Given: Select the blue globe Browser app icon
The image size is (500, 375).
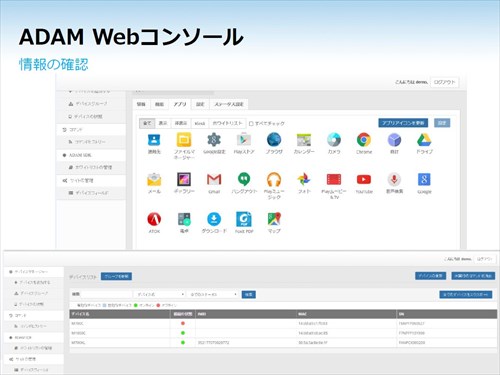Looking at the screenshot, I should (274, 140).
